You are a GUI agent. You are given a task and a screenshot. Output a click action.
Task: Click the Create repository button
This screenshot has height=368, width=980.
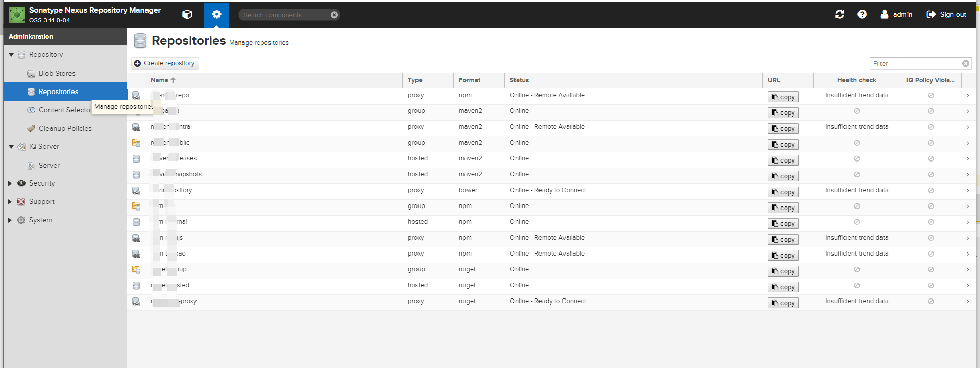tap(165, 63)
